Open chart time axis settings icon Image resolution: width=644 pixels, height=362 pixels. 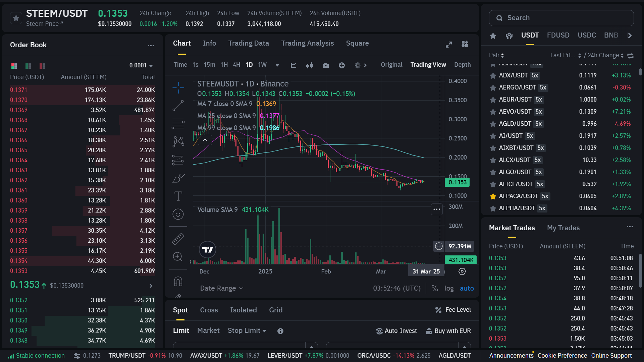click(x=462, y=271)
